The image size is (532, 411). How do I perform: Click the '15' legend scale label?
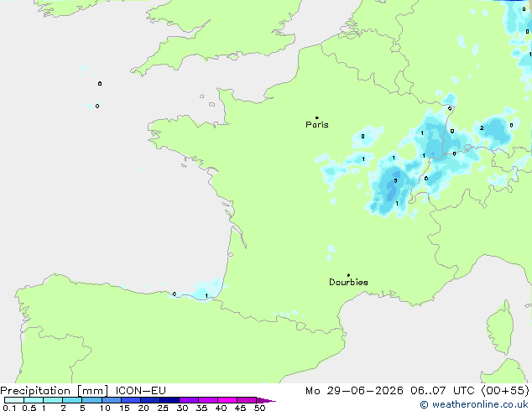point(124,408)
